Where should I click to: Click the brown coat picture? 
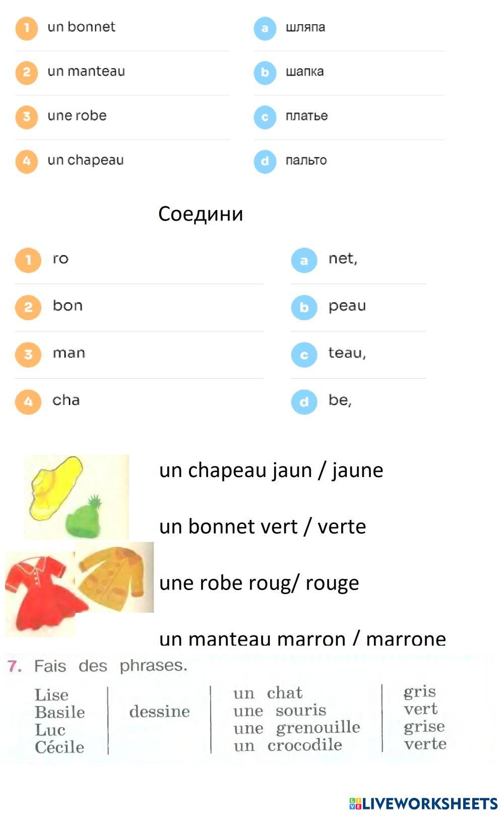pos(115,576)
